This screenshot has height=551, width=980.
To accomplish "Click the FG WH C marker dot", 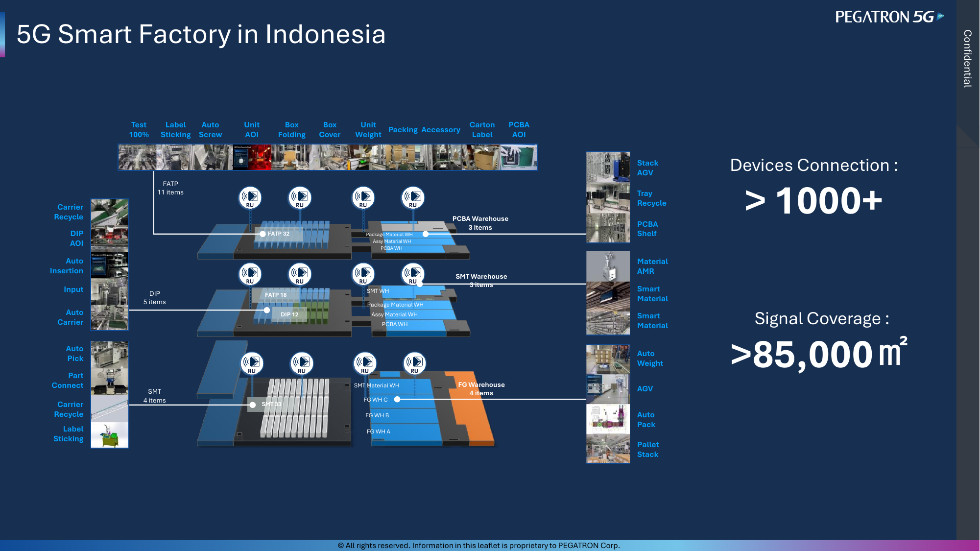I will (397, 400).
